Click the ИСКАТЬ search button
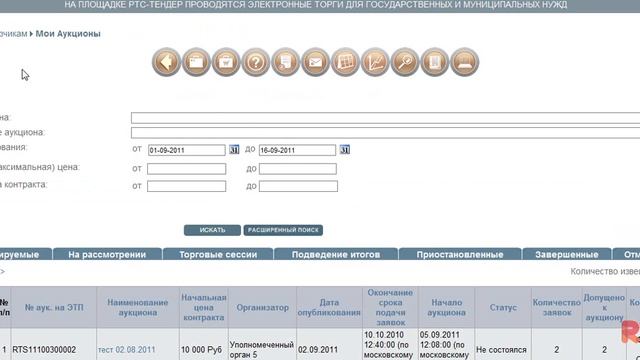Image resolution: width=640 pixels, height=360 pixels. click(212, 230)
